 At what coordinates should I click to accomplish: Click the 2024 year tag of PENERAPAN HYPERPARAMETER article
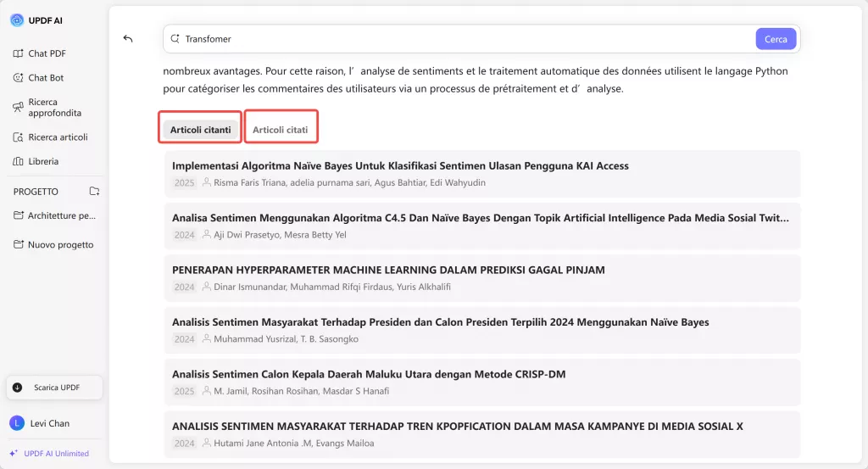[x=184, y=287]
